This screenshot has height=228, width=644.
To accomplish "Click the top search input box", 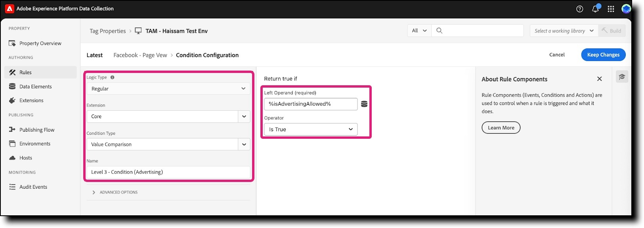I will (478, 31).
